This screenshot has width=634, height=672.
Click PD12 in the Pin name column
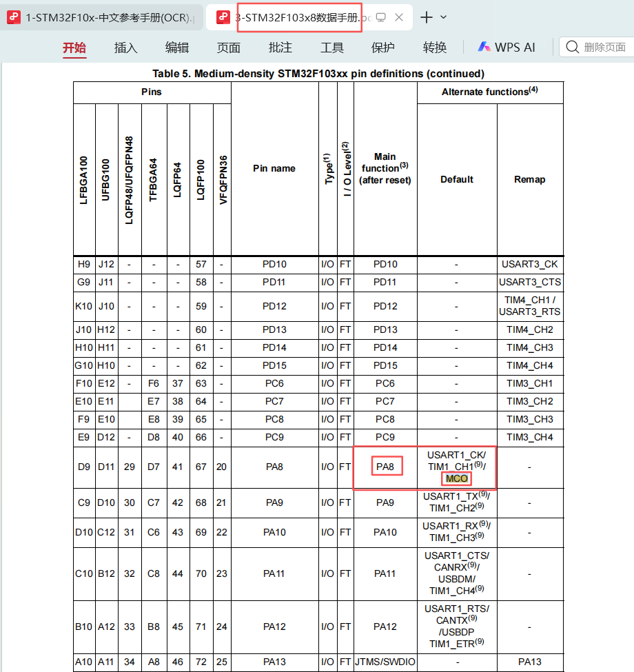pyautogui.click(x=274, y=307)
